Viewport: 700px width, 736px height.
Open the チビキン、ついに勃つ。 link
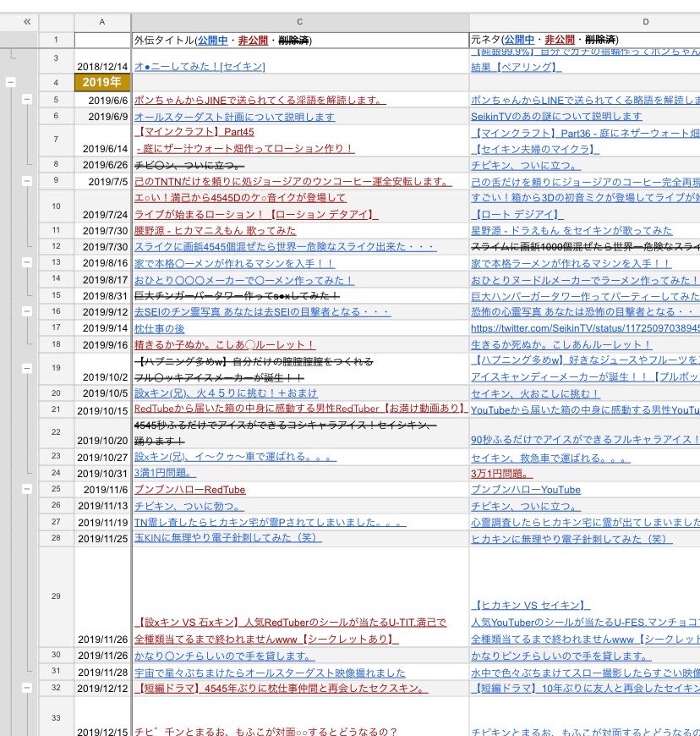[x=189, y=506]
